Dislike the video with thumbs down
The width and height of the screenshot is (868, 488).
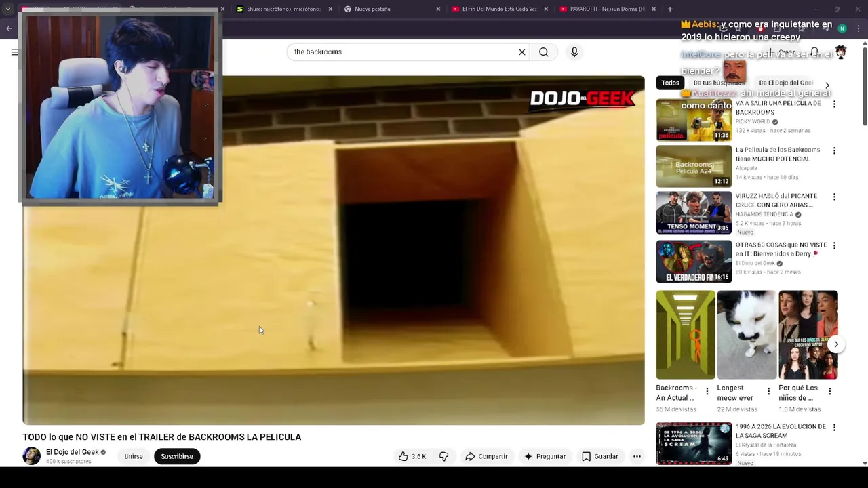click(x=443, y=456)
